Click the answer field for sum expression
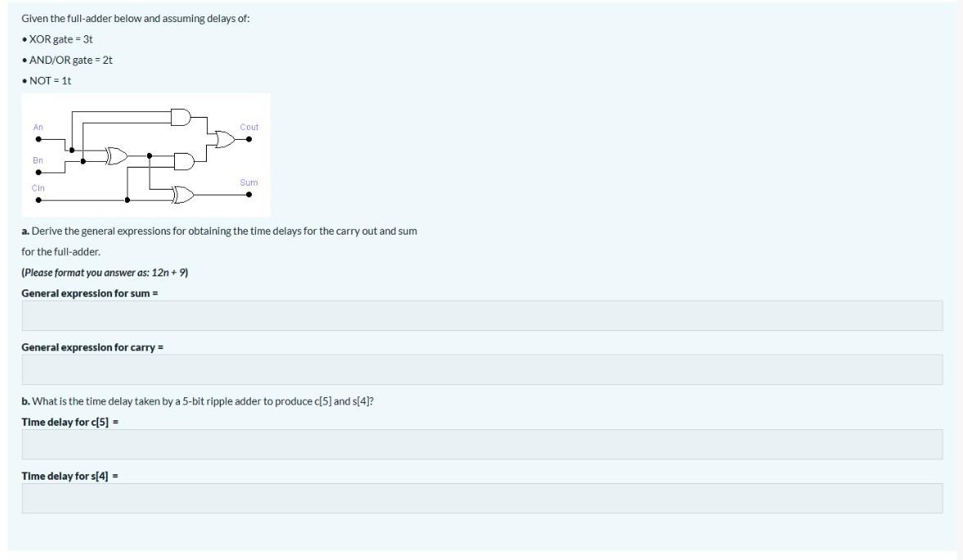The width and height of the screenshot is (963, 560). (481, 313)
